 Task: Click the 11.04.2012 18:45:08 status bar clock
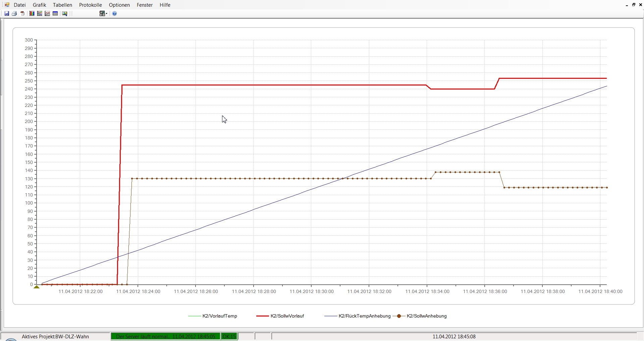tap(454, 337)
